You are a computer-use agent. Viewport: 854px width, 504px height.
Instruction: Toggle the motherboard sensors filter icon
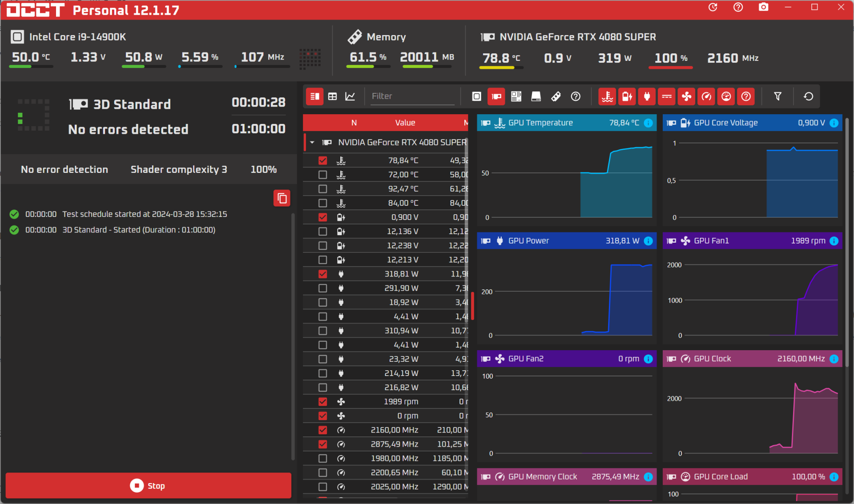point(516,96)
